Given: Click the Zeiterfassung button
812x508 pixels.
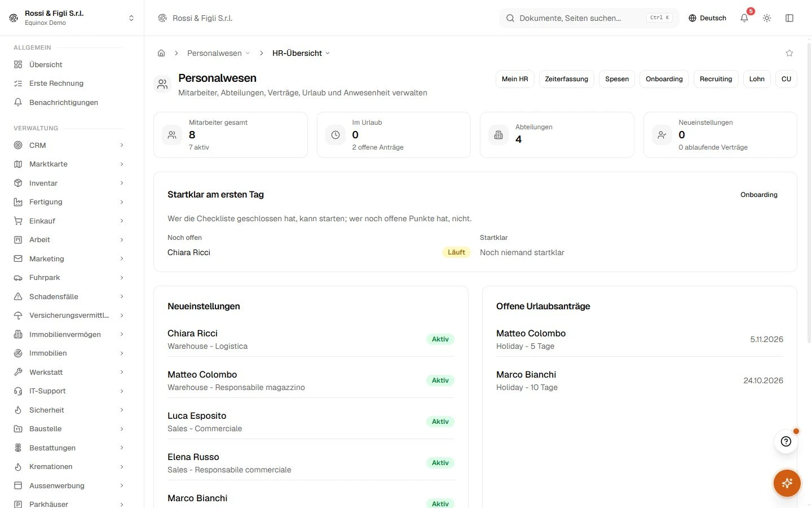Looking at the screenshot, I should click(566, 79).
